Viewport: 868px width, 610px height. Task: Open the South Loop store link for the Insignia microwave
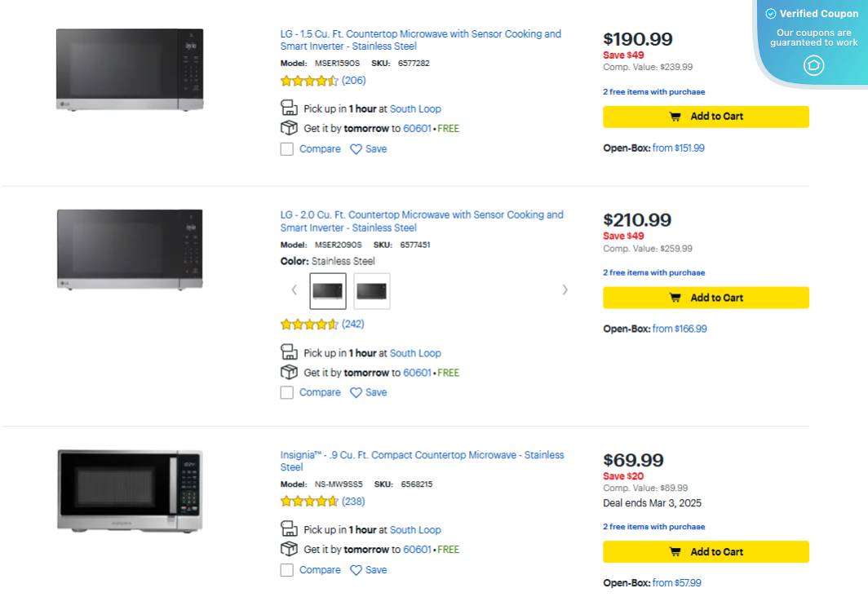[x=415, y=529]
